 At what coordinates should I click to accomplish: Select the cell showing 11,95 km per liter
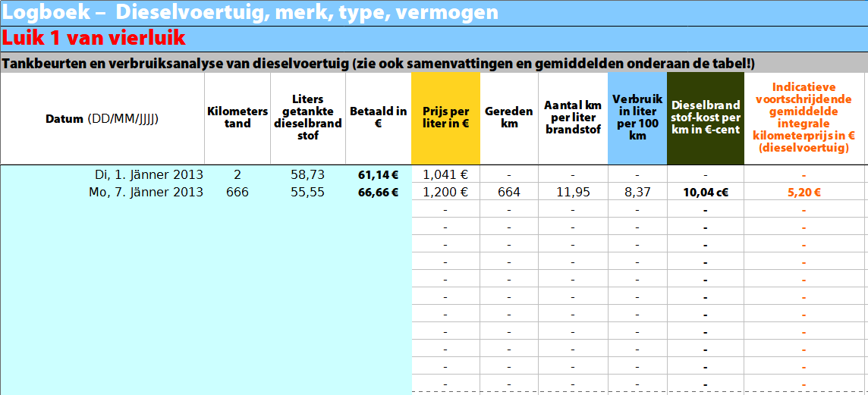click(x=573, y=193)
